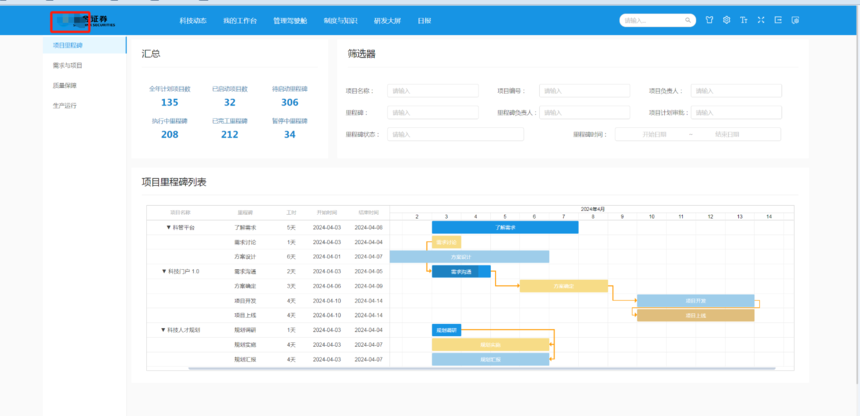Open the theme (shirt) icon in header
Viewport: 860px width, 416px height.
click(709, 20)
